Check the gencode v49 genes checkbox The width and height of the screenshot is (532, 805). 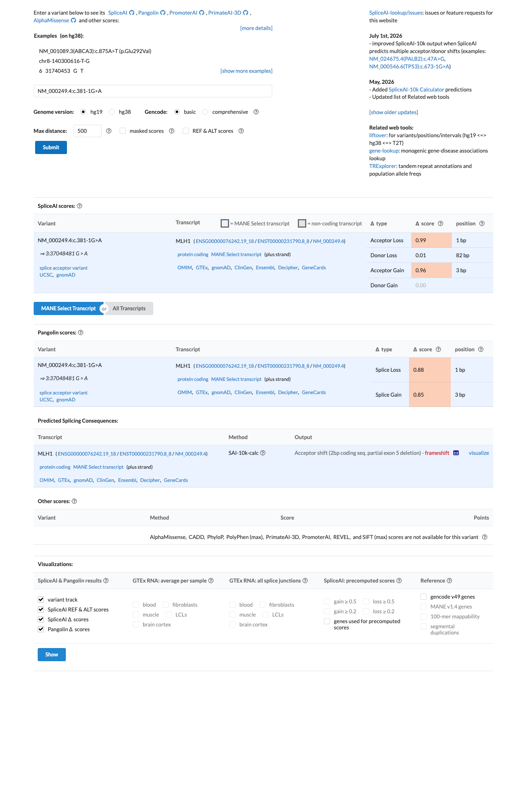click(424, 597)
